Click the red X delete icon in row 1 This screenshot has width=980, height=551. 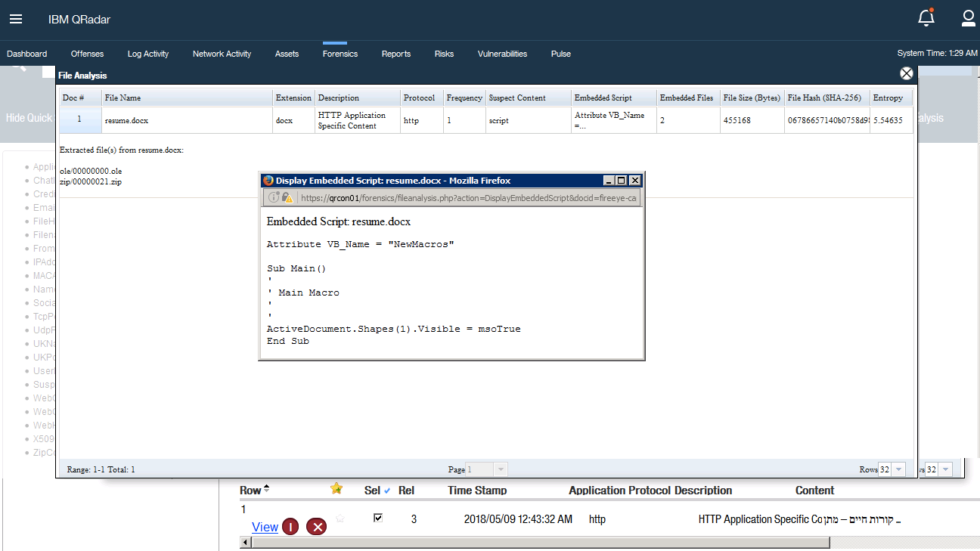317,527
